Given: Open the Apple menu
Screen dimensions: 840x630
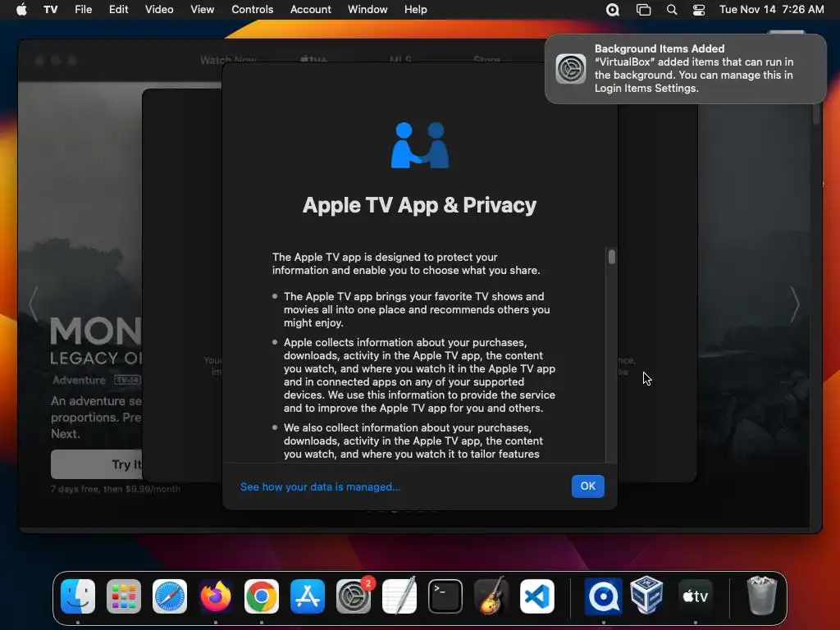Looking at the screenshot, I should coord(21,9).
